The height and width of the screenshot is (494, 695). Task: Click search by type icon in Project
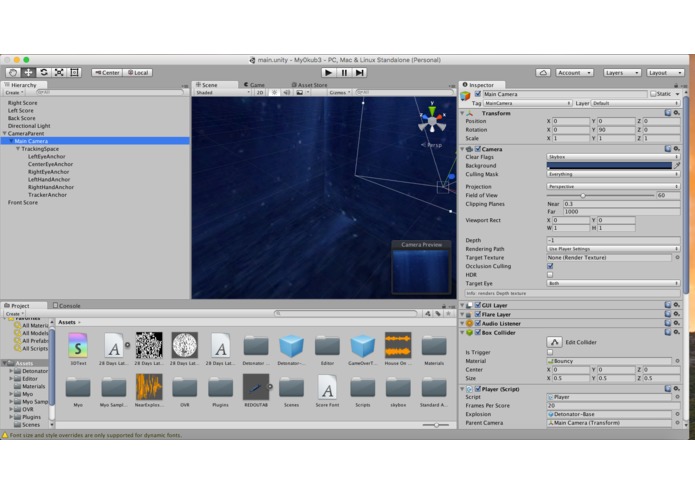[x=427, y=313]
